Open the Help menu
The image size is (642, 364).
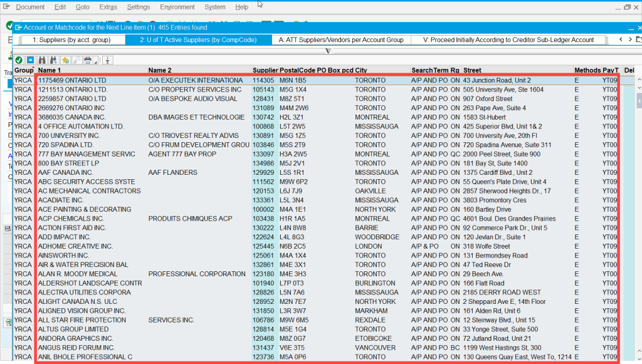point(242,7)
